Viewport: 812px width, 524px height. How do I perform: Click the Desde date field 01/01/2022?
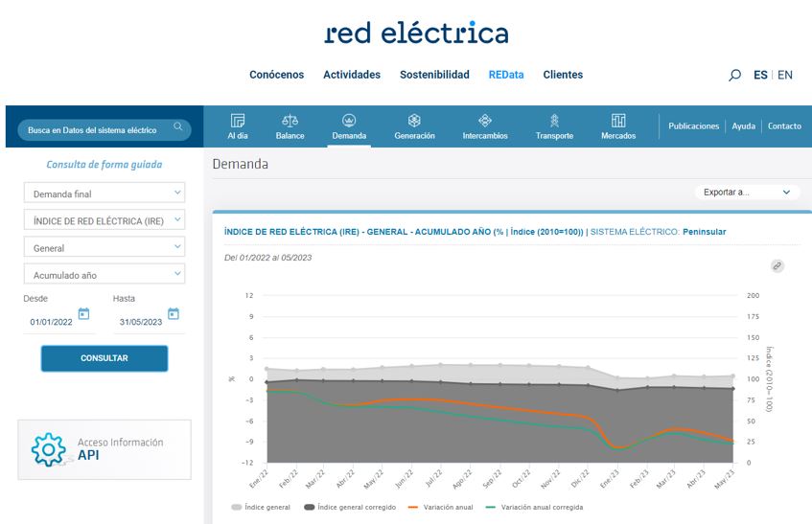coord(51,322)
